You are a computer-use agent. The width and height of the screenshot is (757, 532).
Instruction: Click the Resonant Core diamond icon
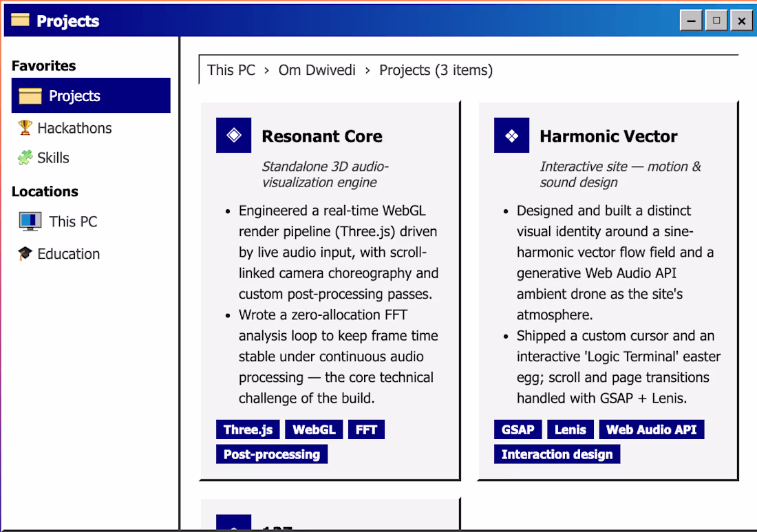point(234,135)
